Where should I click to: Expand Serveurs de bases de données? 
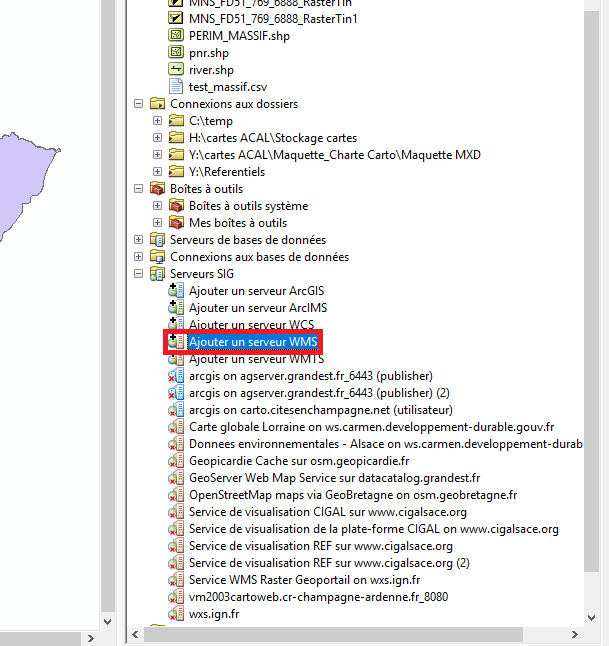[x=138, y=239]
